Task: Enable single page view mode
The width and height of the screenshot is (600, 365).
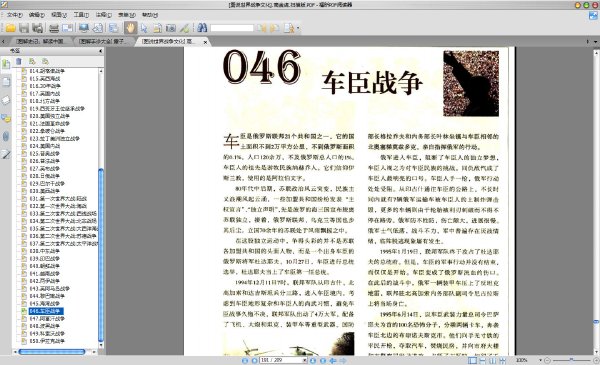Action: [473, 360]
